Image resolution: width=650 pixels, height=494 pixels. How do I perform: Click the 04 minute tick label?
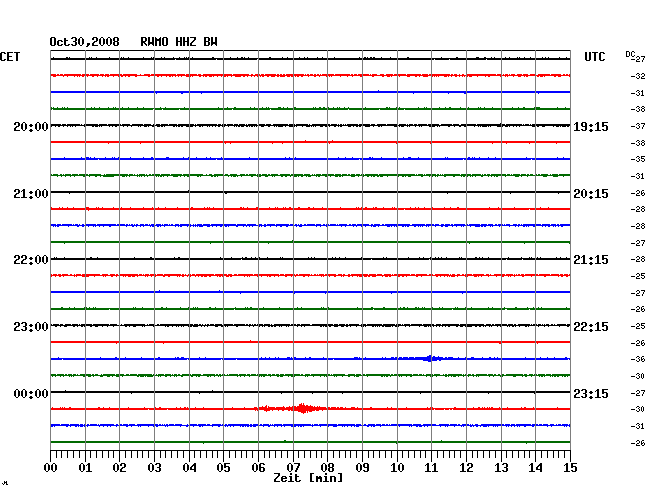(189, 467)
